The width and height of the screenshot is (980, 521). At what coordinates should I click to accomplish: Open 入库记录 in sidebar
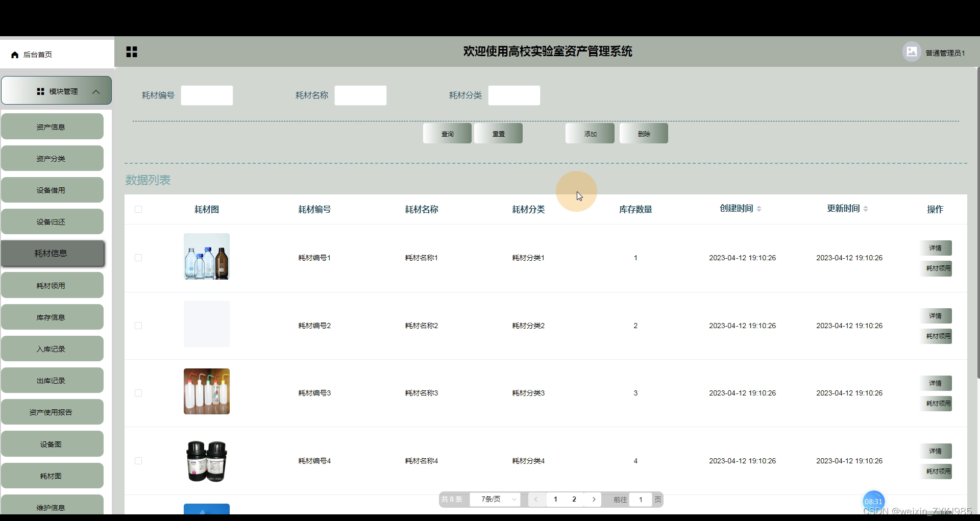52,349
